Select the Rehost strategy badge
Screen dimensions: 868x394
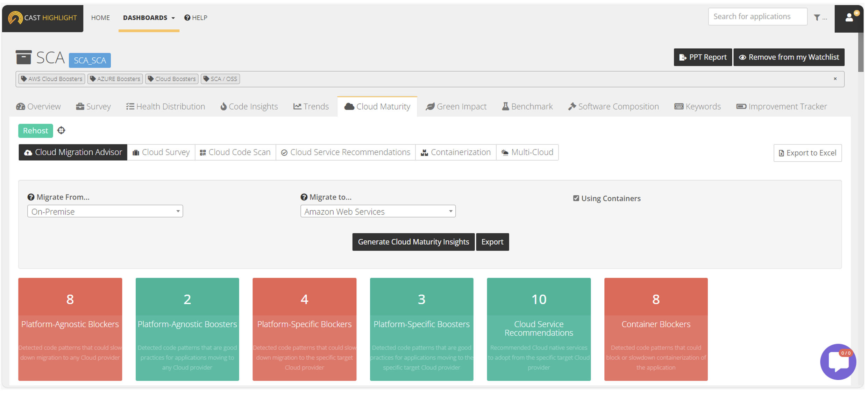[x=35, y=131]
